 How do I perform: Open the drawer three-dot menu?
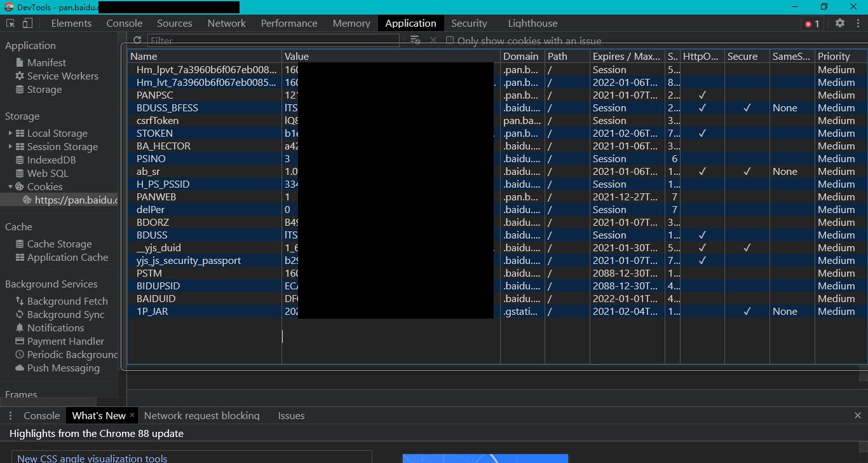(10, 415)
